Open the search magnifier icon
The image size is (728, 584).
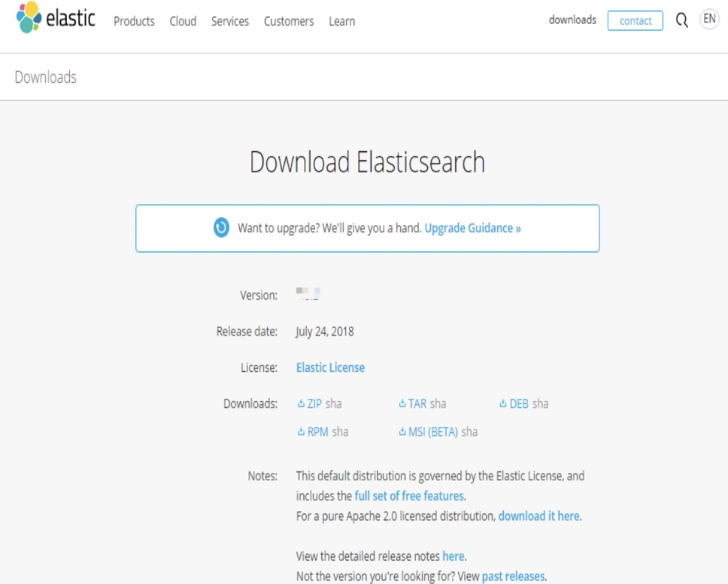pos(681,20)
